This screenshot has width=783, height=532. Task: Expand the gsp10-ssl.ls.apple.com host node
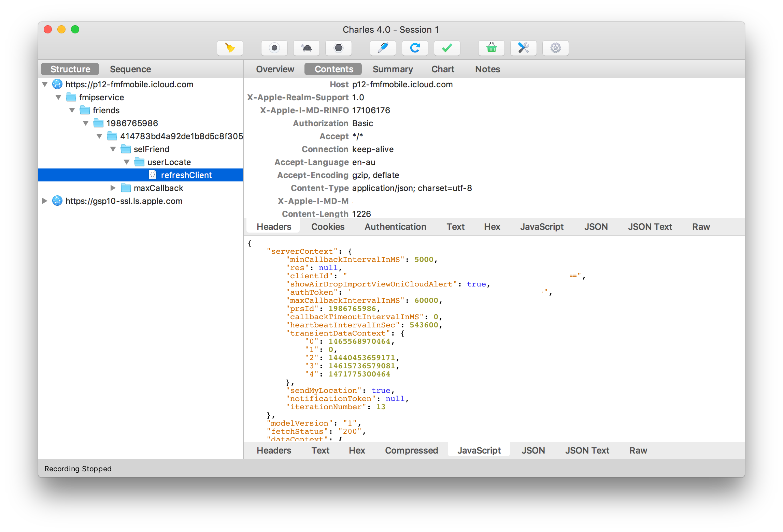pyautogui.click(x=45, y=201)
